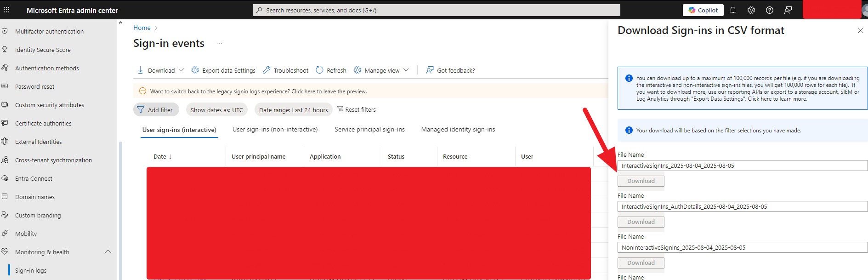Select Sign-in logs in sidebar
This screenshot has width=868, height=280.
click(31, 270)
